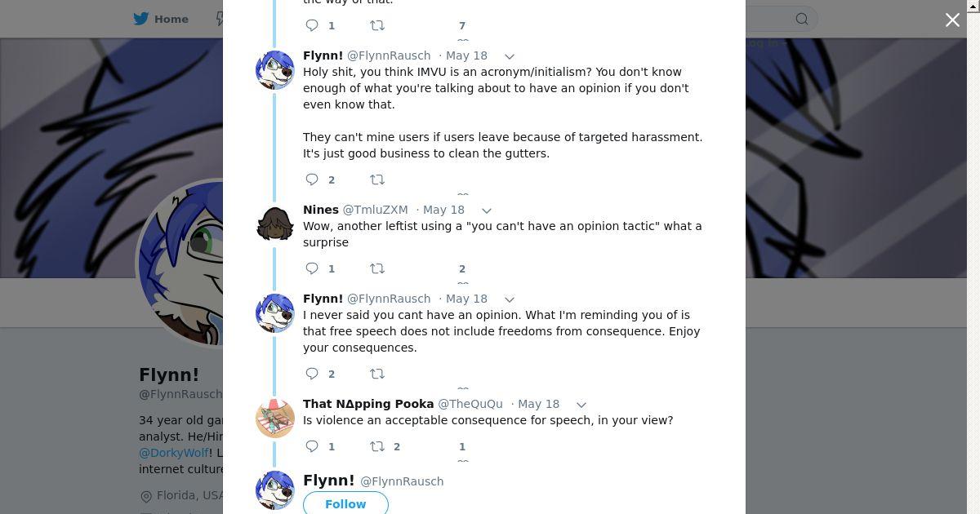
Task: Open the chevron menu on Pooka's tweet
Action: 581,405
